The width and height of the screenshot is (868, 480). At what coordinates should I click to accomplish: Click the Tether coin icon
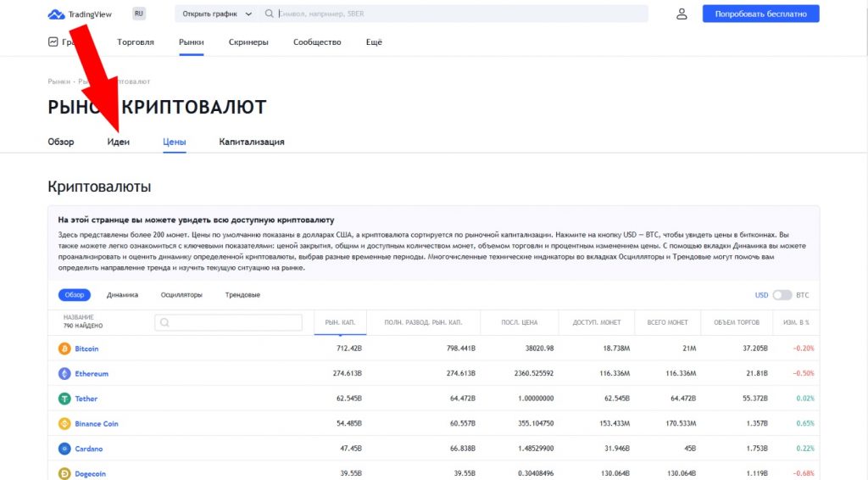tap(64, 399)
